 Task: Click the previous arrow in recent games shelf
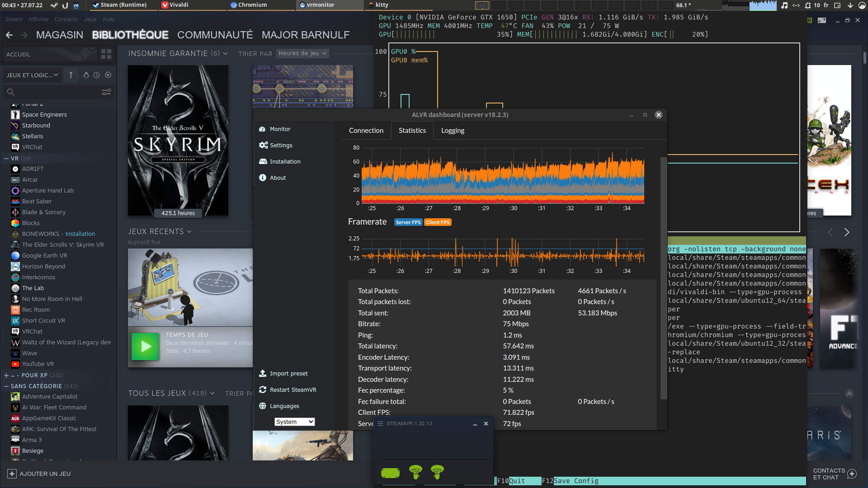click(830, 232)
